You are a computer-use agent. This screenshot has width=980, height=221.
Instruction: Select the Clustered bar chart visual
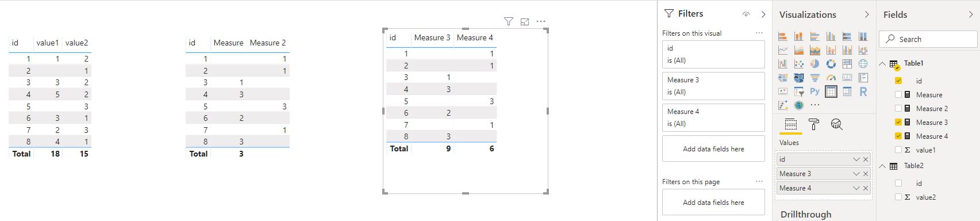815,36
